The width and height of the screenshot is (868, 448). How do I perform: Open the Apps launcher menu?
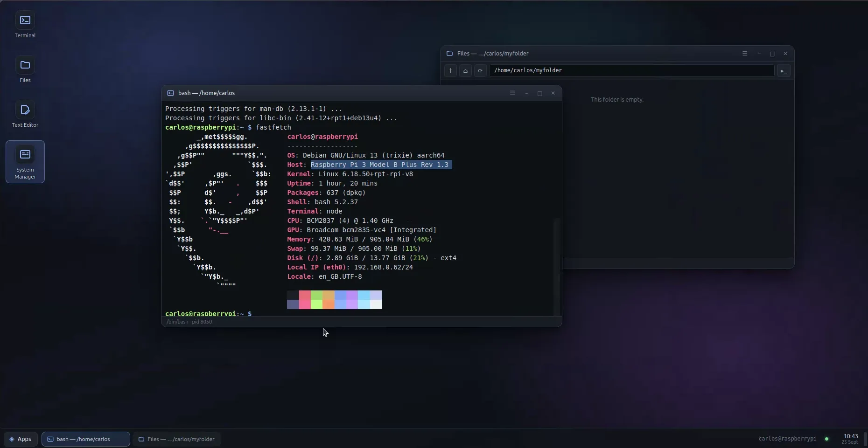[x=21, y=439]
